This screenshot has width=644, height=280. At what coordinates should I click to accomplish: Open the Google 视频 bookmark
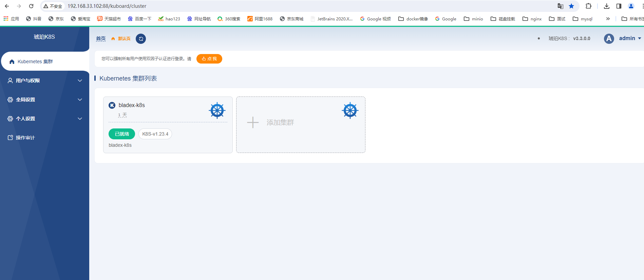[x=375, y=19]
